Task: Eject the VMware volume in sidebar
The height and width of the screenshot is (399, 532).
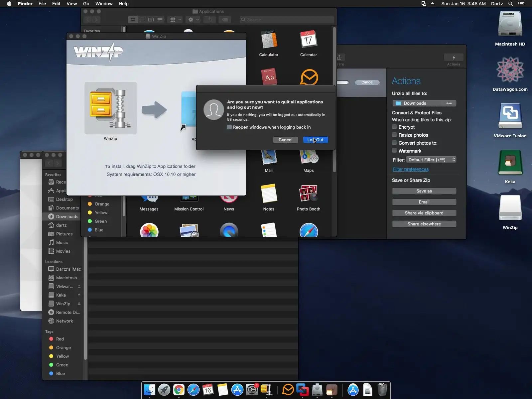Action: (x=79, y=286)
